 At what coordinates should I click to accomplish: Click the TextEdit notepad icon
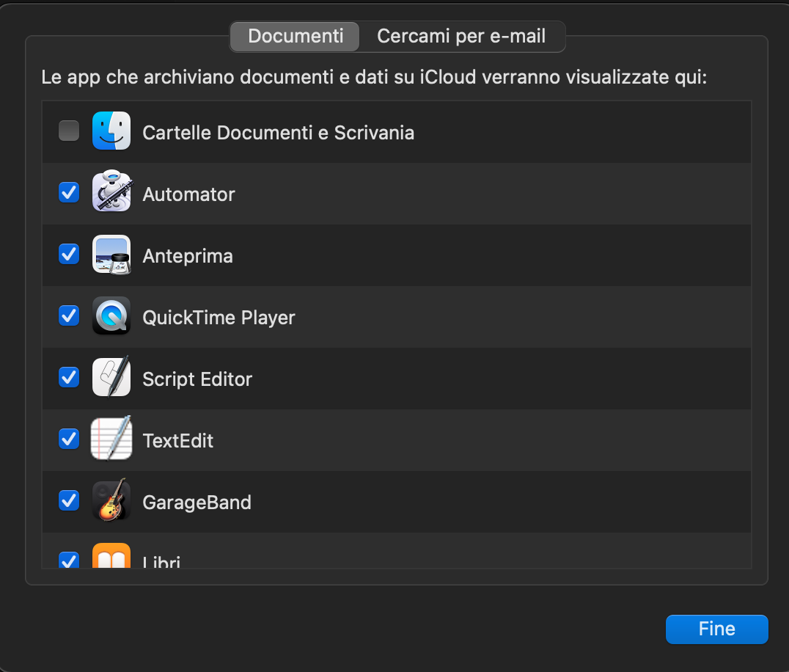click(111, 438)
